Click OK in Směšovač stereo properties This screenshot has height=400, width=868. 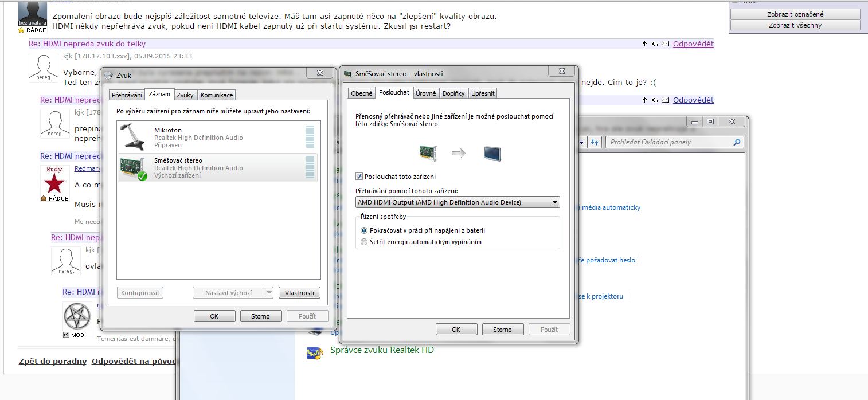(x=456, y=330)
